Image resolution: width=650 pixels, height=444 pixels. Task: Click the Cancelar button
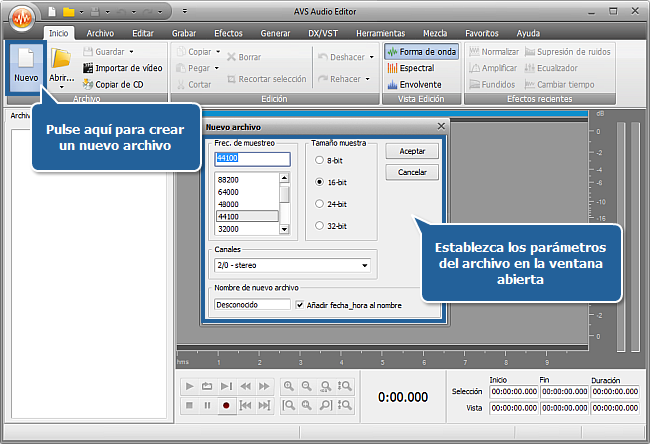412,172
